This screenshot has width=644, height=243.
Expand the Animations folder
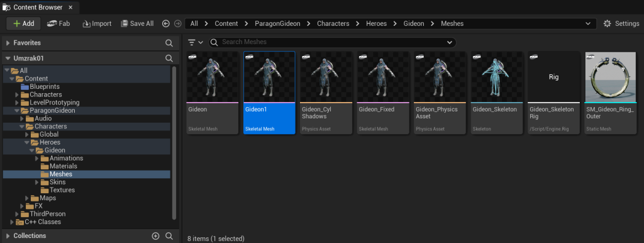[x=36, y=158]
